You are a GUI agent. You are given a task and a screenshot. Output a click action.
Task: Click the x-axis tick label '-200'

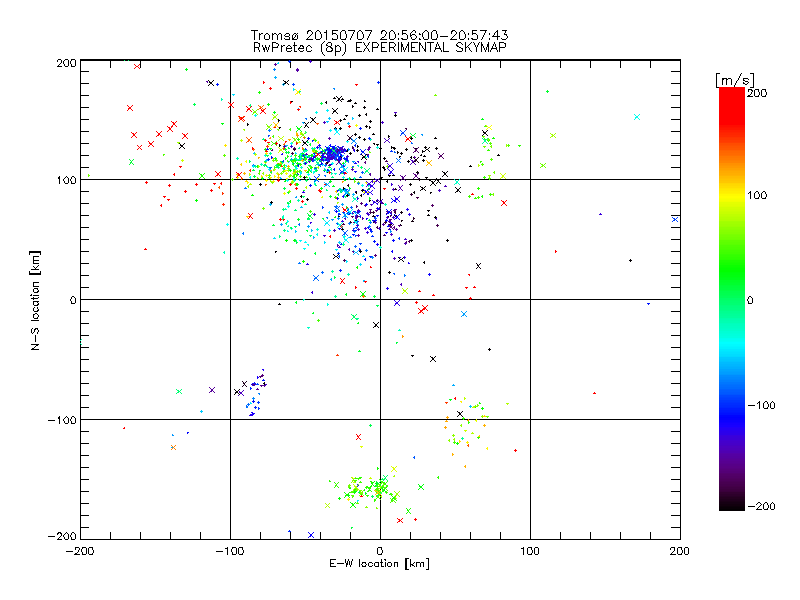[80, 551]
